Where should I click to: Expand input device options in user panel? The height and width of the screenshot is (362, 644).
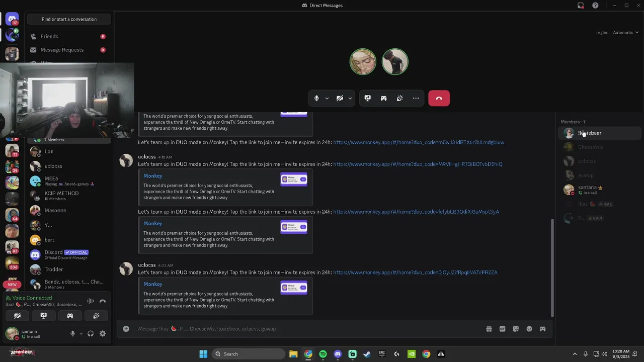81,334
